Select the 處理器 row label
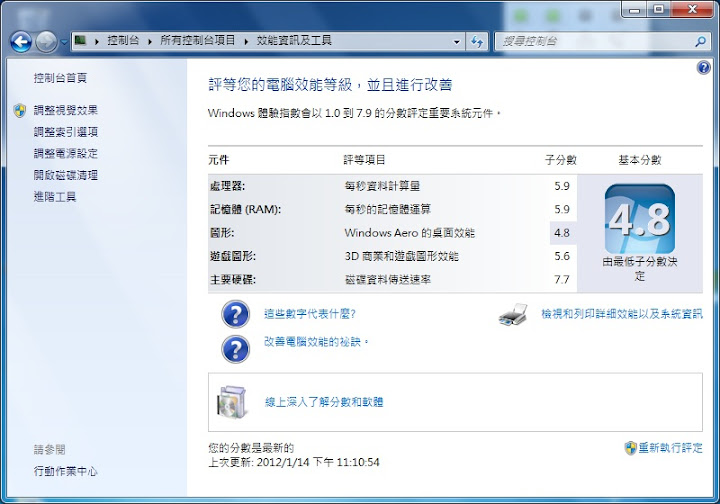The height and width of the screenshot is (504, 720). 227,186
